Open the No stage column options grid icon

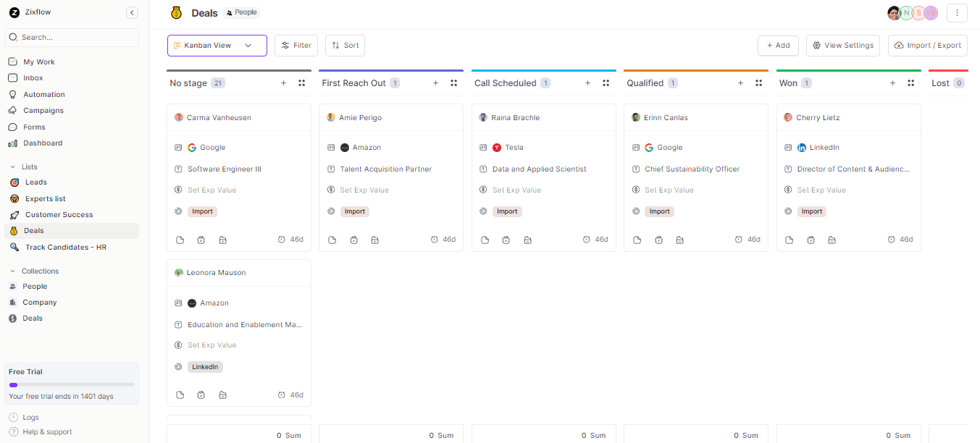tap(301, 83)
